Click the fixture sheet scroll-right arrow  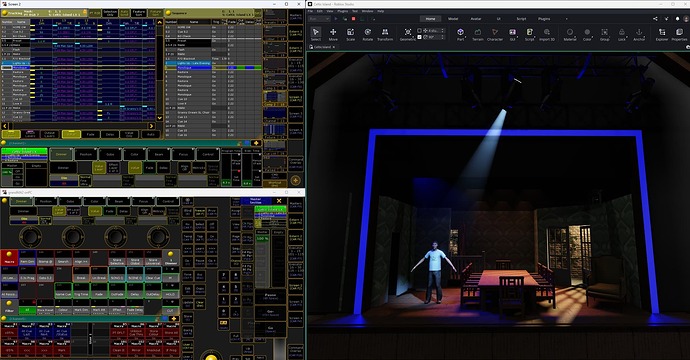(x=151, y=126)
